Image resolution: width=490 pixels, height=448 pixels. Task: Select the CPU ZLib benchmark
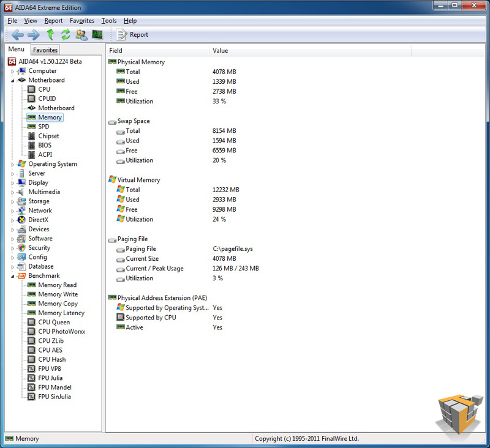click(x=45, y=341)
